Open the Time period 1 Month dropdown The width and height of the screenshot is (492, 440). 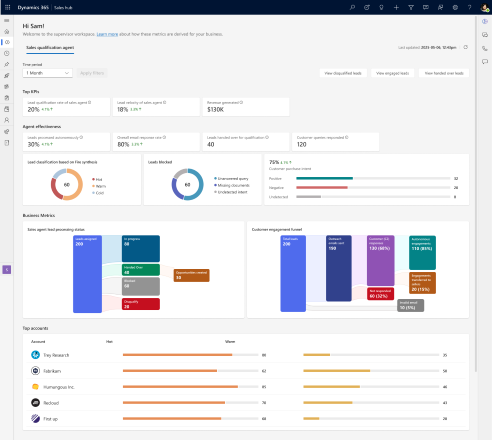click(x=48, y=73)
